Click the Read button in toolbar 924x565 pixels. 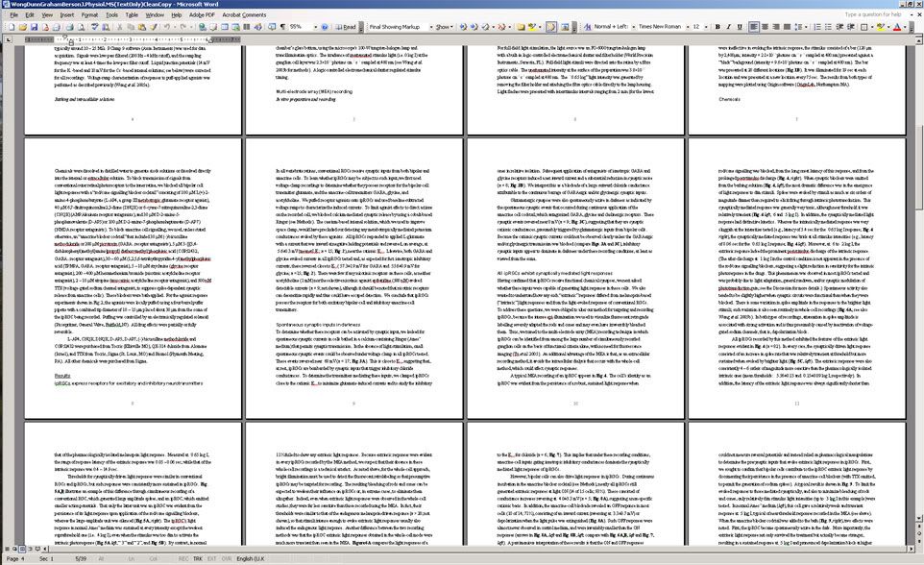coord(348,27)
